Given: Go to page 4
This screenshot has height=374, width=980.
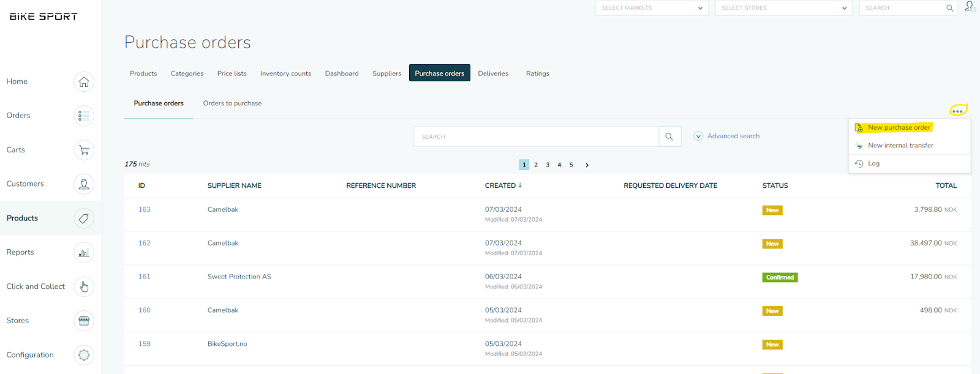Looking at the screenshot, I should point(559,165).
